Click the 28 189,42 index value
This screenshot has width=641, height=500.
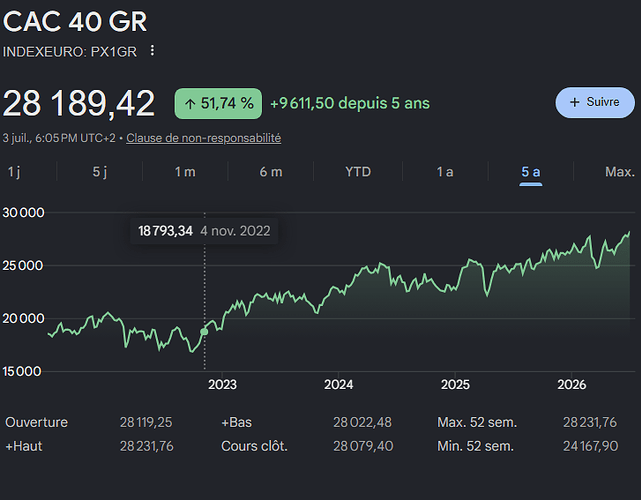(78, 103)
